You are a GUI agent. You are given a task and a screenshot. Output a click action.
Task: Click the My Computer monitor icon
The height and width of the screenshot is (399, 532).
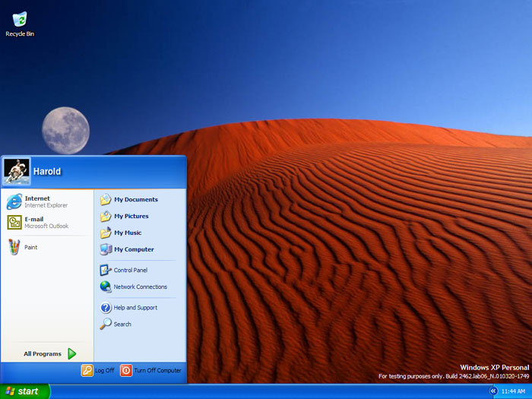(106, 249)
